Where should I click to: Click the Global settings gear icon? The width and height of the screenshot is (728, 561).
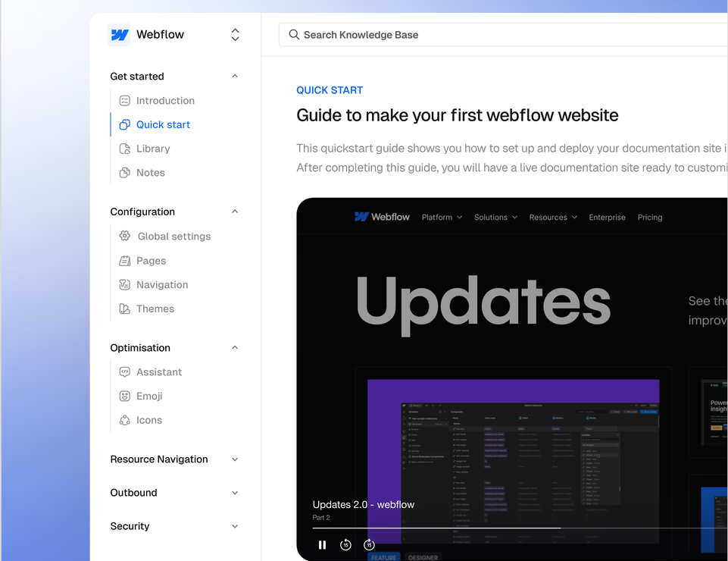pos(125,237)
